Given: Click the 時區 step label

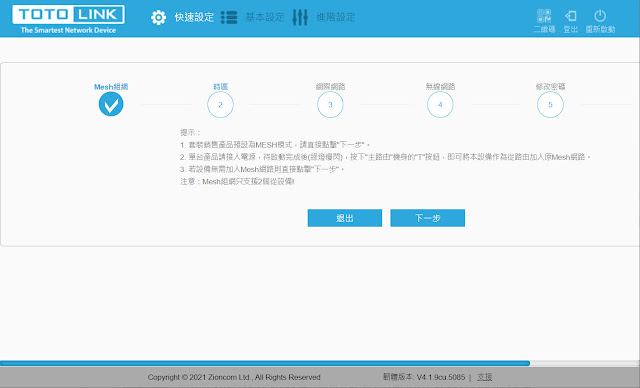Looking at the screenshot, I should [x=220, y=86].
